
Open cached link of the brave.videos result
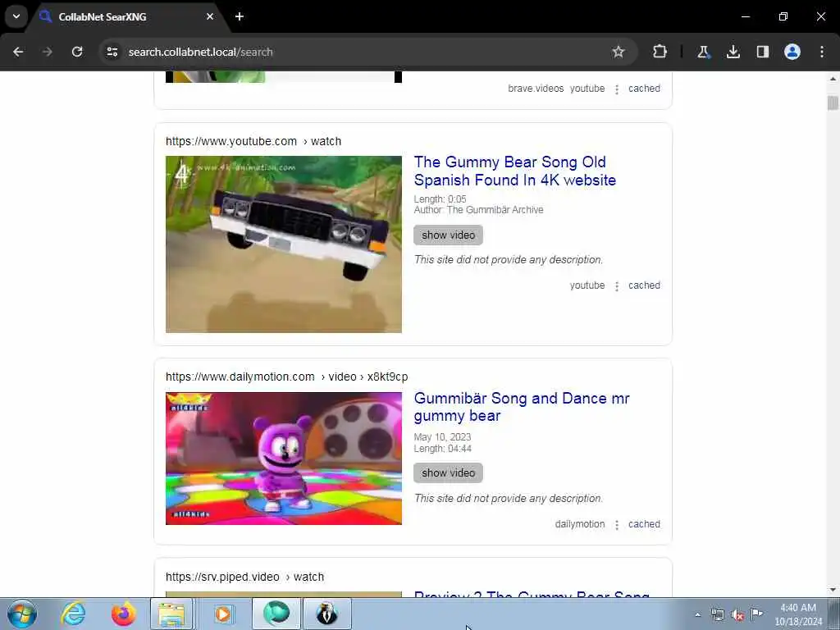tap(644, 89)
